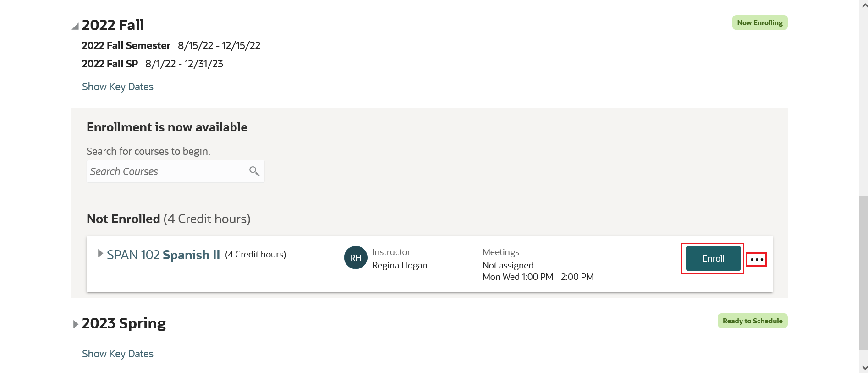The width and height of the screenshot is (868, 377).
Task: Click instructor name Regina Hogan
Action: (400, 266)
